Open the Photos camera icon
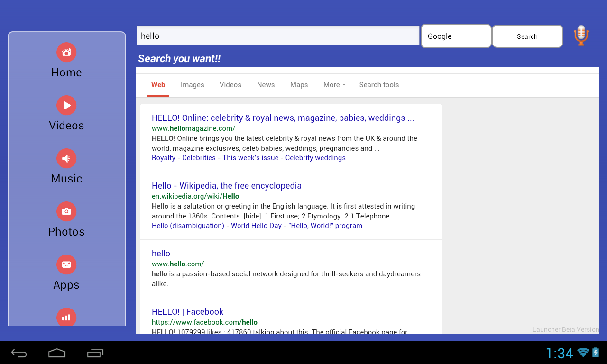607x364 pixels. coord(66,211)
